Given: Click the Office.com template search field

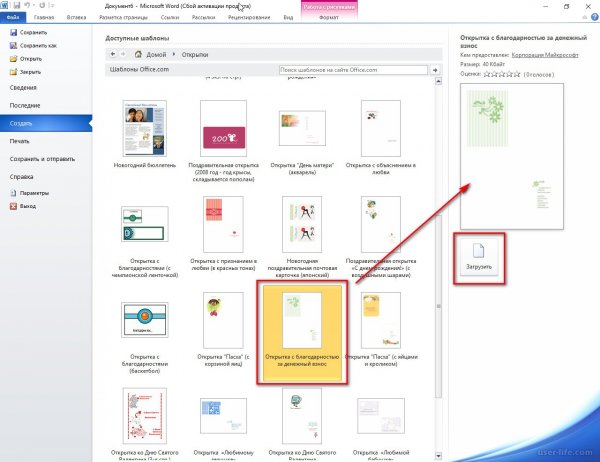Looking at the screenshot, I should (351, 71).
